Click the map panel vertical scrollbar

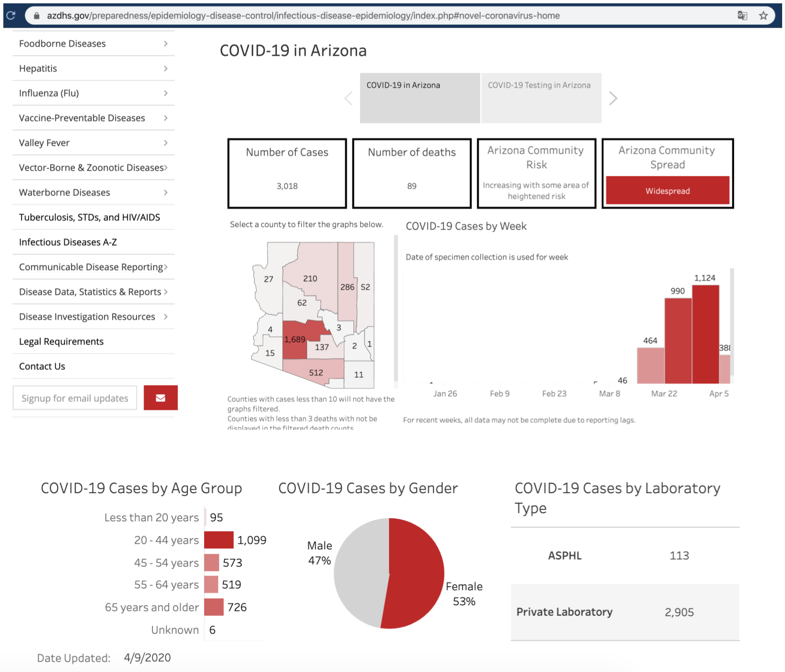[x=396, y=308]
